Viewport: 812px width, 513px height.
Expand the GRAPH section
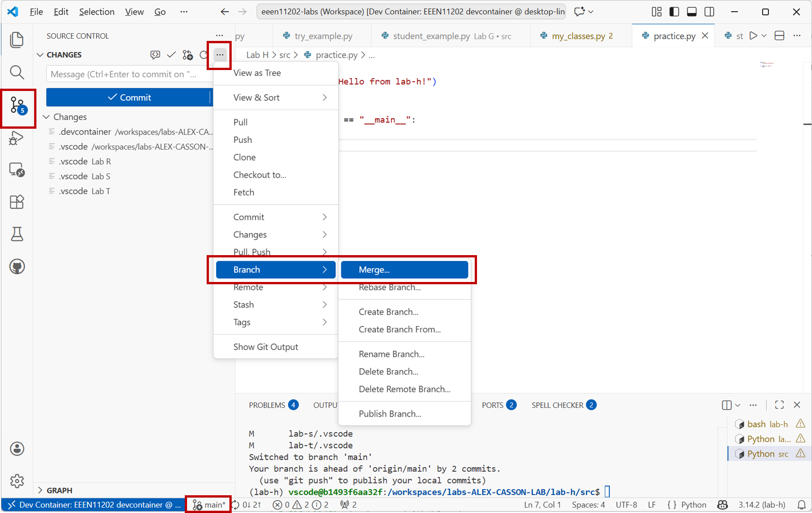point(59,490)
